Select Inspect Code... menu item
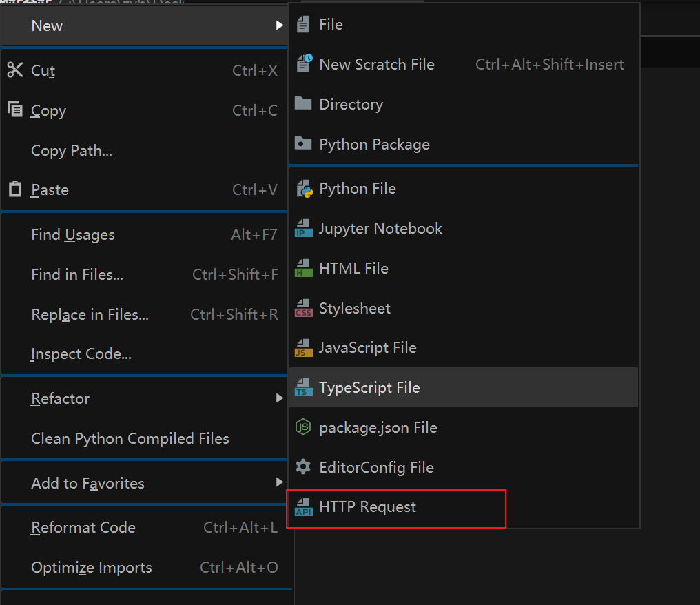The width and height of the screenshot is (700, 605). [145, 353]
